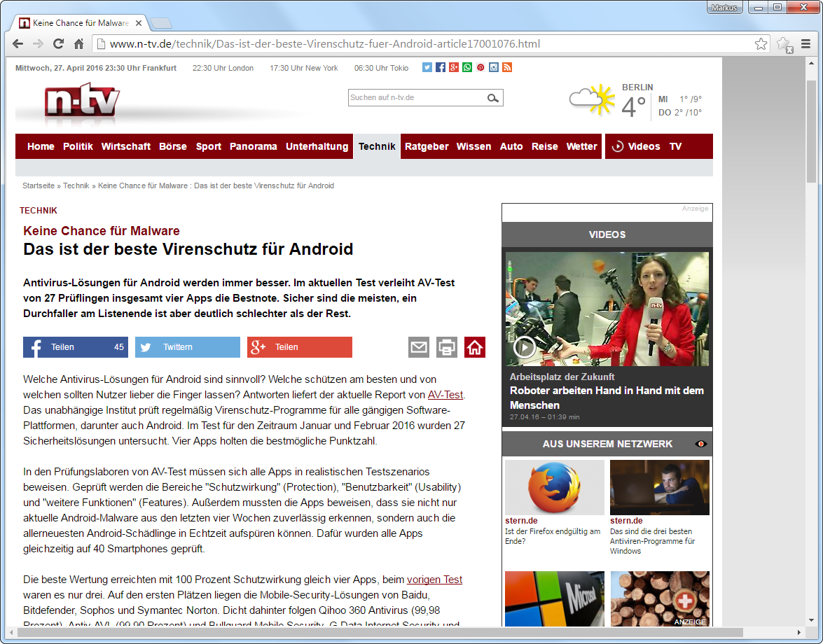The width and height of the screenshot is (823, 644).
Task: Select the Wirtschaft navigation item
Action: [x=125, y=146]
